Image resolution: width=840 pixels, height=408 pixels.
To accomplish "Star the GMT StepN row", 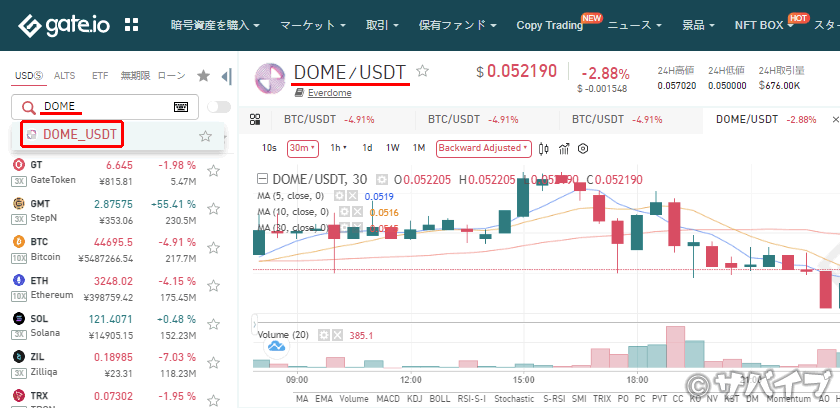I will click(x=213, y=209).
